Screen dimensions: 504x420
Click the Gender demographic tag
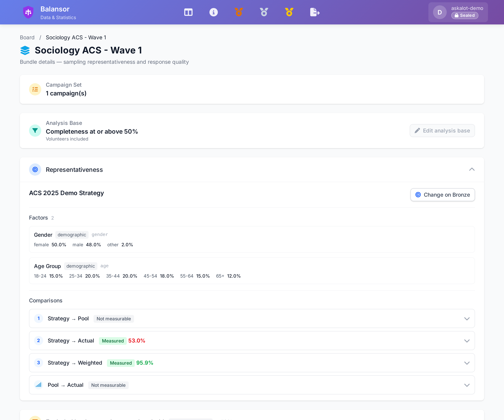point(72,235)
